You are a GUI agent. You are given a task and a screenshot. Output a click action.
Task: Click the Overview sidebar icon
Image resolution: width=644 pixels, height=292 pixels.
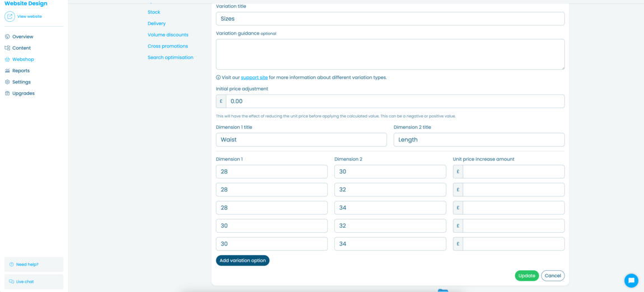7,37
